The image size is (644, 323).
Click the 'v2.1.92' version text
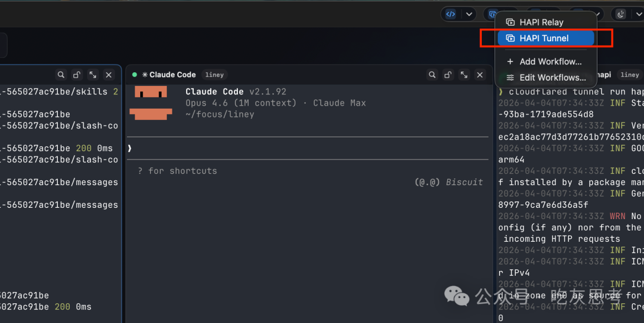click(x=268, y=92)
